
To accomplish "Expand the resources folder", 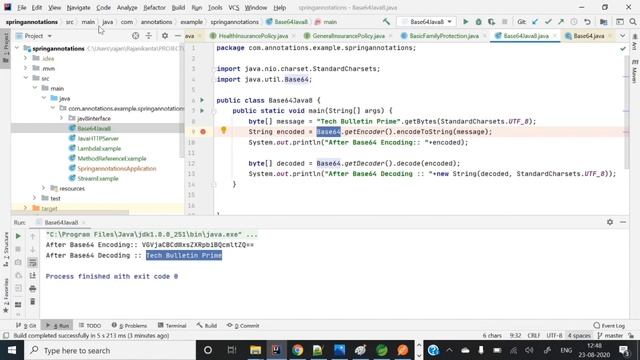I will tap(44, 188).
